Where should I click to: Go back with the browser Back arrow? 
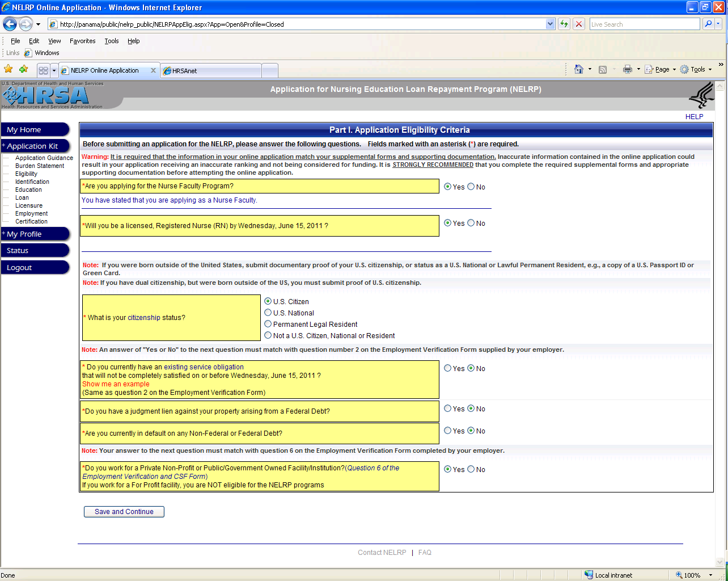click(x=10, y=24)
